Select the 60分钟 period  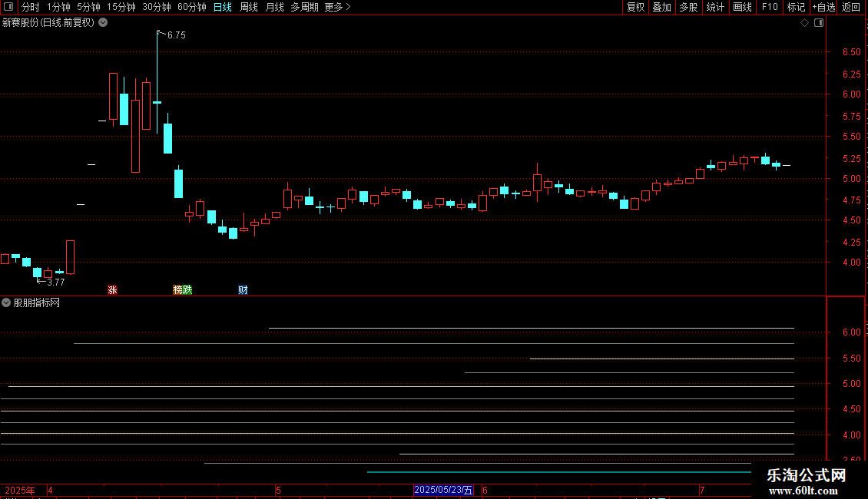coord(191,7)
